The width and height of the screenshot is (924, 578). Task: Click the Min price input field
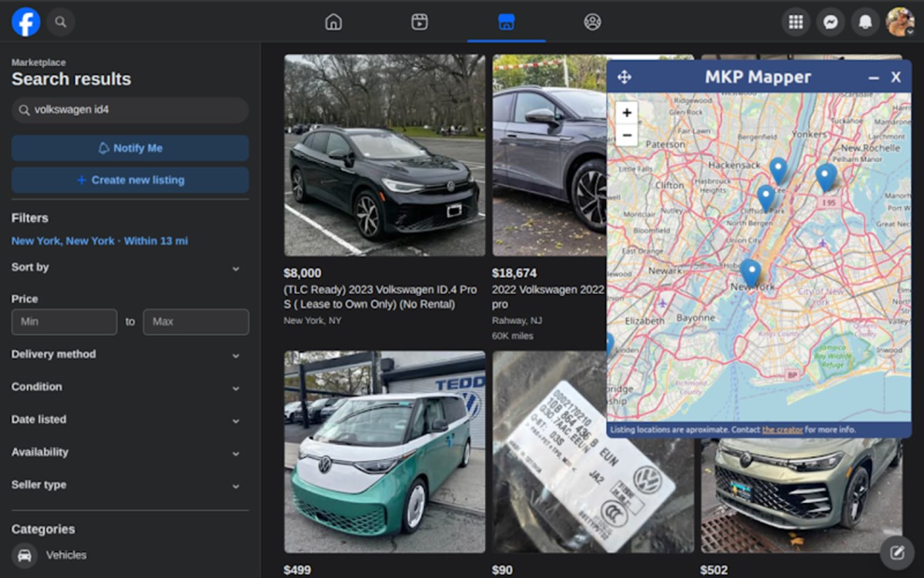[x=65, y=321]
